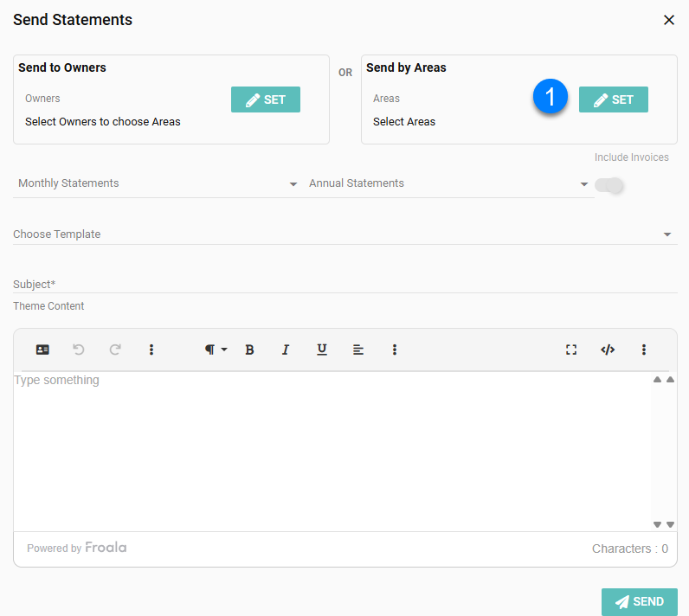Switch editor to fullscreen mode
This screenshot has width=689, height=616.
pyautogui.click(x=571, y=350)
